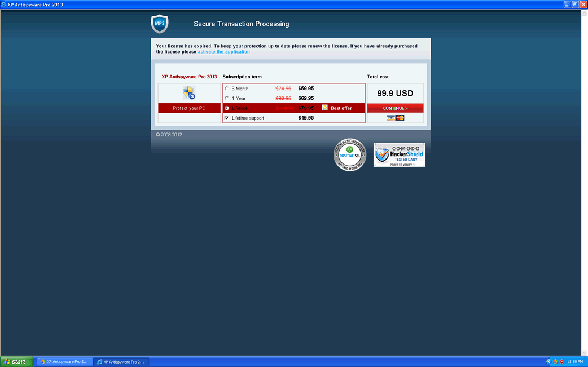588x367 pixels.
Task: Select the Lifetime subscription option
Action: coord(226,107)
